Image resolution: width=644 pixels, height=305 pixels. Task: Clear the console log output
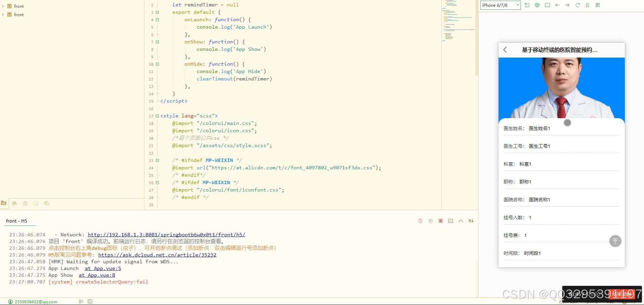tap(471, 221)
